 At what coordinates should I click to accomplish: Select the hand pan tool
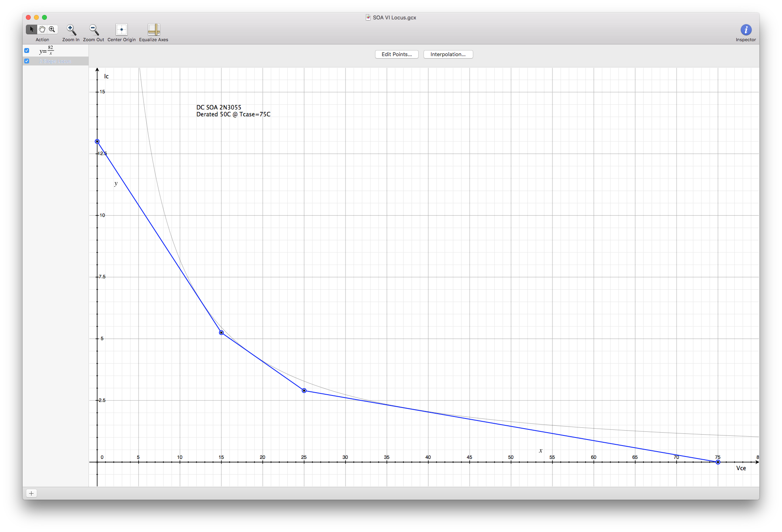click(42, 29)
